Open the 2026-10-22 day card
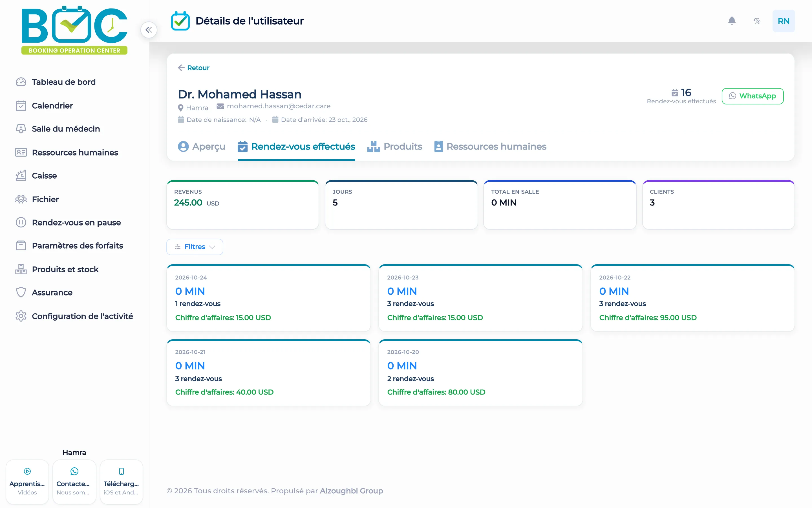 pyautogui.click(x=692, y=298)
